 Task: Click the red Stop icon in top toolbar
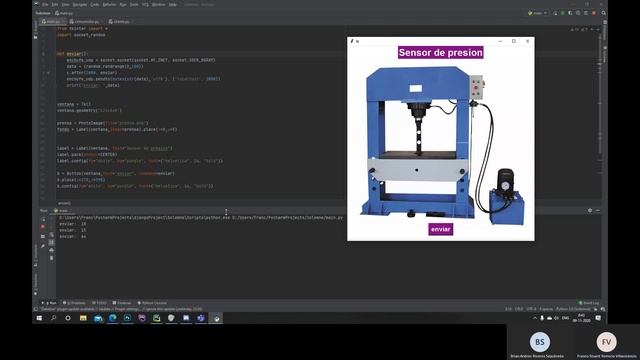(x=594, y=13)
